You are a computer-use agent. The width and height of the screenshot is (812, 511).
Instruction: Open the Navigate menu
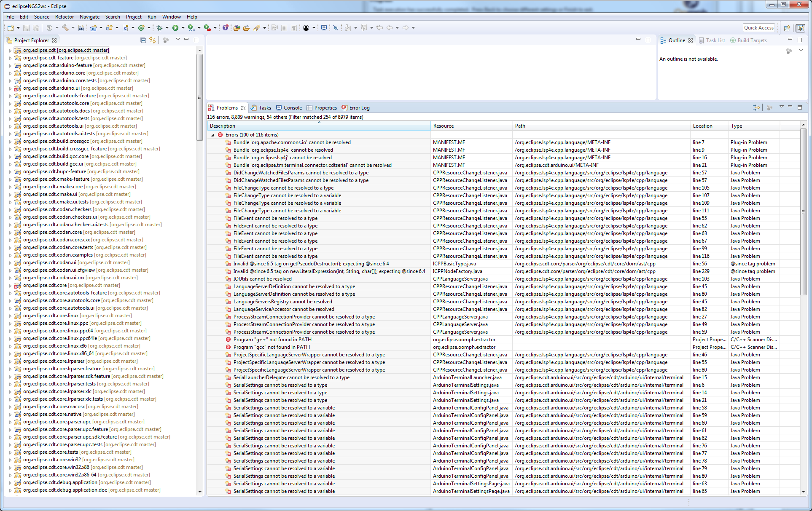click(89, 17)
